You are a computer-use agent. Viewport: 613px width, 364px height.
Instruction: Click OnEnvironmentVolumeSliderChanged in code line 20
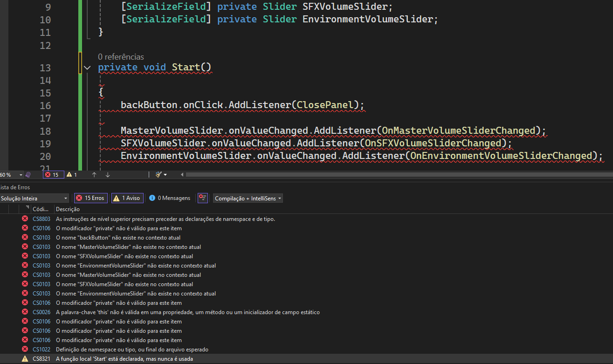[x=501, y=156]
